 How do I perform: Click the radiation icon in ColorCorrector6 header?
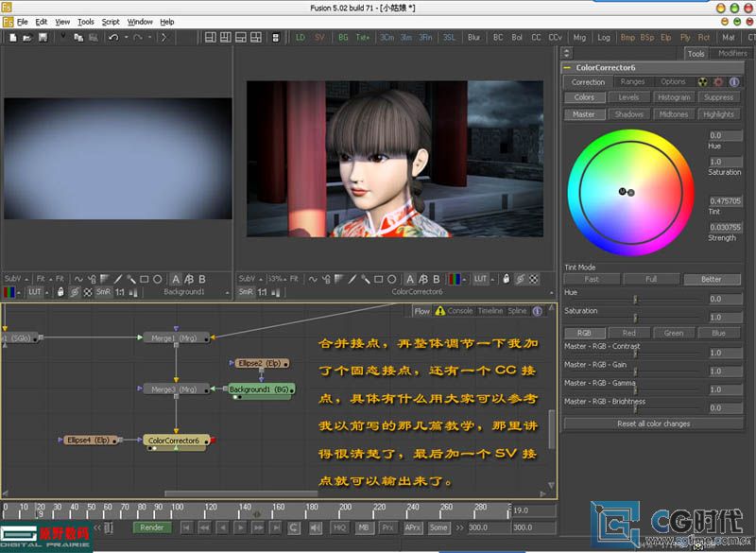click(x=702, y=82)
